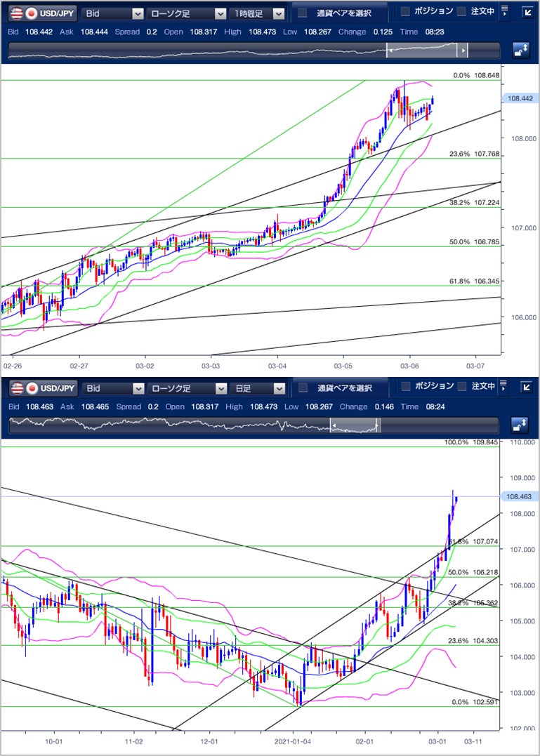This screenshot has width=540, height=756.
Task: Open the 1時間足 timeframe dropdown
Action: [258, 13]
